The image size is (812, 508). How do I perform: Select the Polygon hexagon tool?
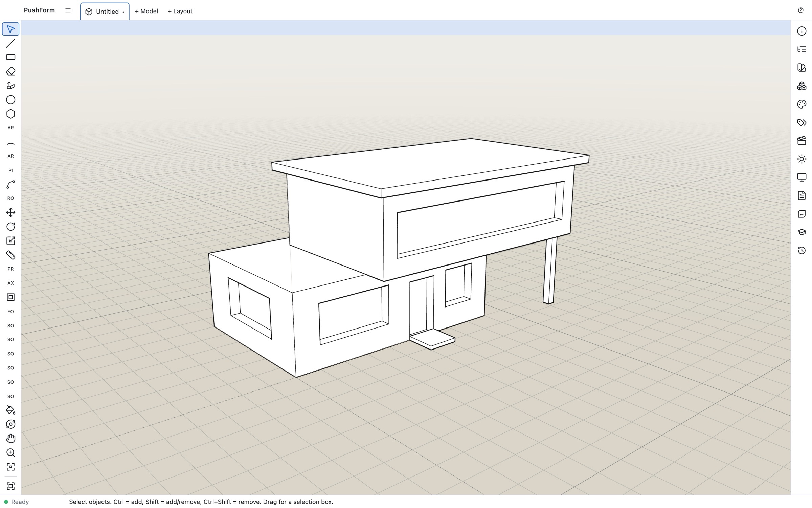(10, 114)
